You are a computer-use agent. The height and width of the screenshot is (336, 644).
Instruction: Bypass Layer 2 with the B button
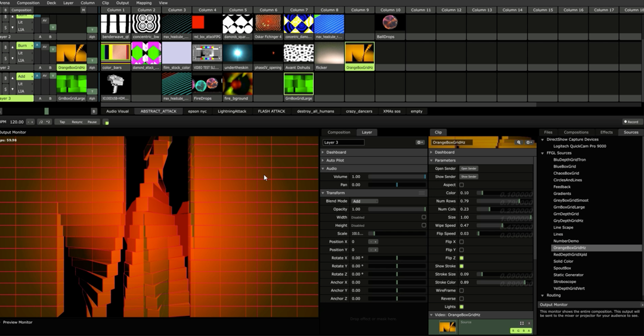5,47
